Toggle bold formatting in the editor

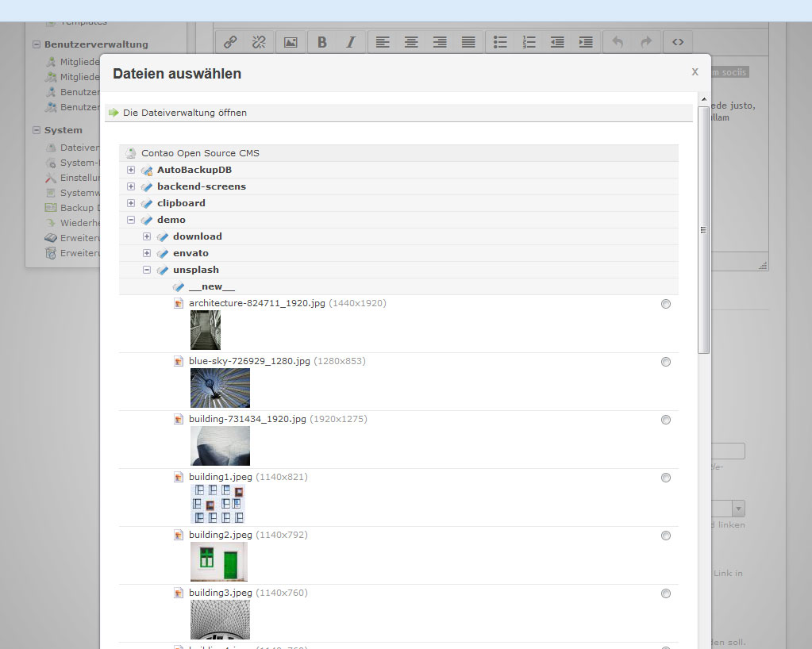322,42
